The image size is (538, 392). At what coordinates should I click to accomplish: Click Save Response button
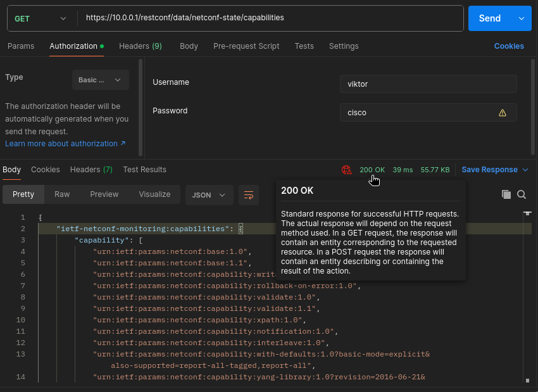click(x=490, y=170)
